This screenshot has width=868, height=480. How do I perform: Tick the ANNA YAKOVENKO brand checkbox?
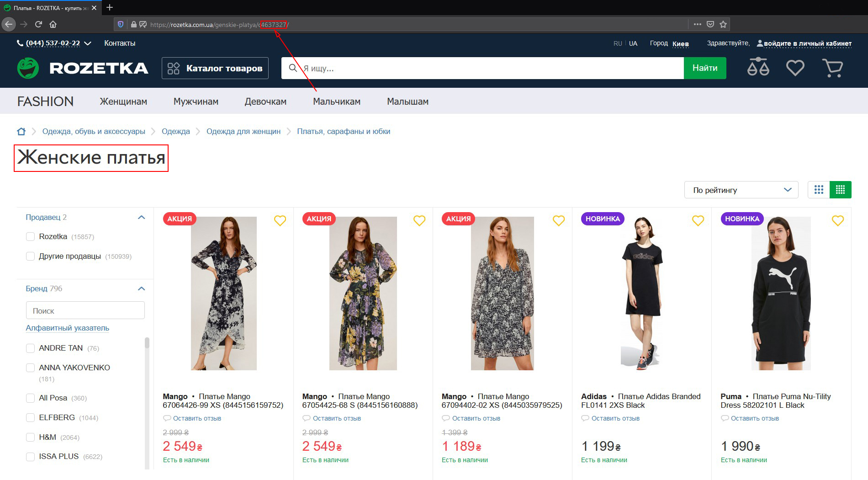31,368
